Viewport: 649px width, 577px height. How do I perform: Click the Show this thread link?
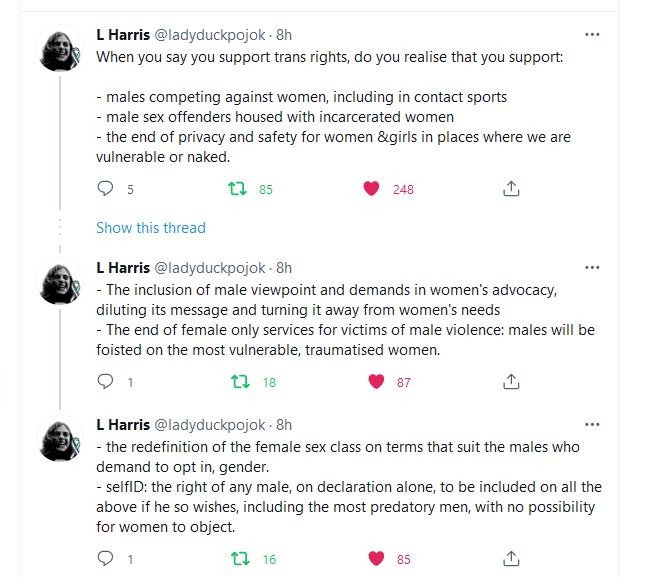point(150,228)
